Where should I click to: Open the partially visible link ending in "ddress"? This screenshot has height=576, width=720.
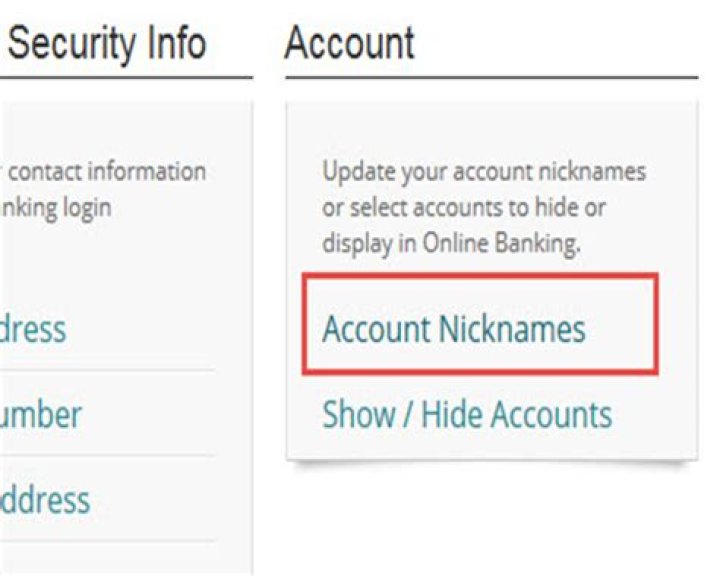(45, 499)
